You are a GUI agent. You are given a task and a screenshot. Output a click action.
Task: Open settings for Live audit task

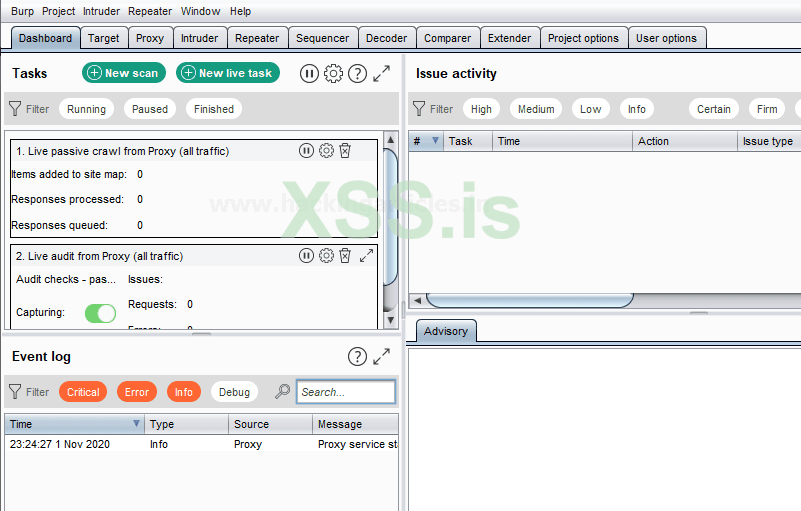(x=326, y=256)
